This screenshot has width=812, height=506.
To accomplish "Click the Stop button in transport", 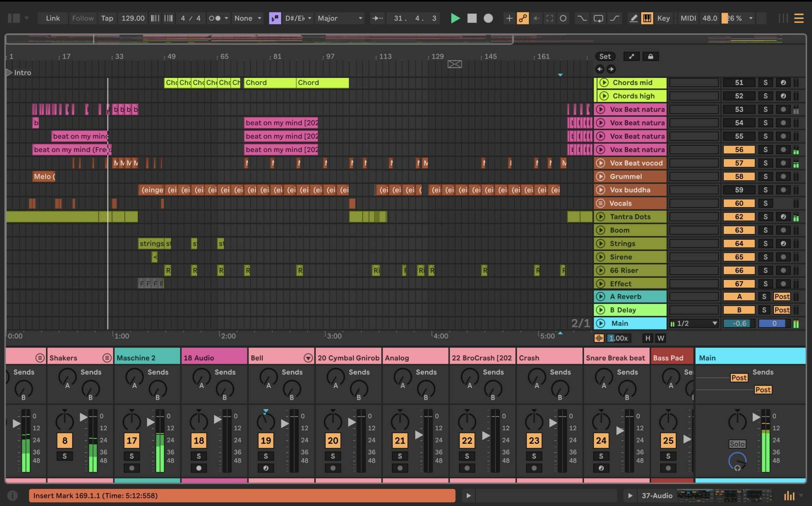I will click(x=472, y=18).
